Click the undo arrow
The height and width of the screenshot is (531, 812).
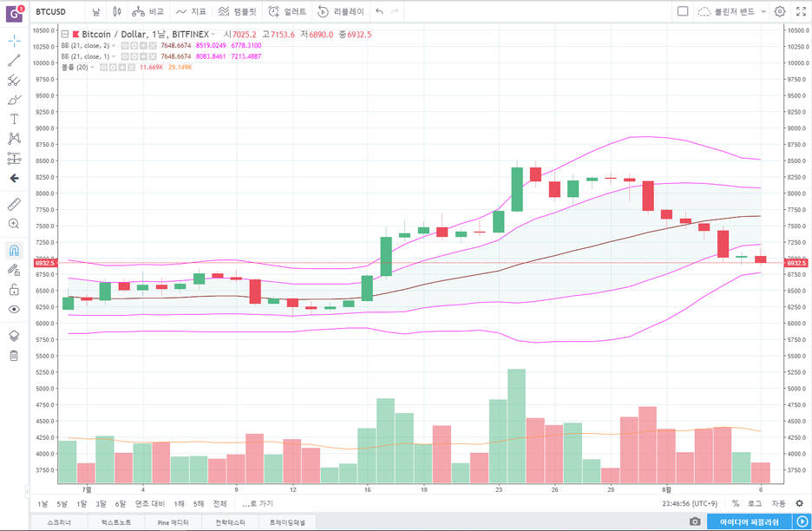(x=379, y=11)
